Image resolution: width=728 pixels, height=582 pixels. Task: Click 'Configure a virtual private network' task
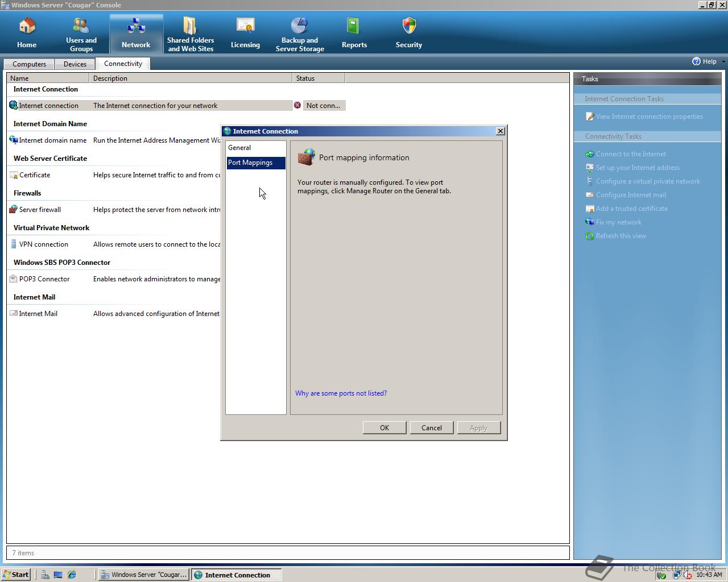pos(648,181)
